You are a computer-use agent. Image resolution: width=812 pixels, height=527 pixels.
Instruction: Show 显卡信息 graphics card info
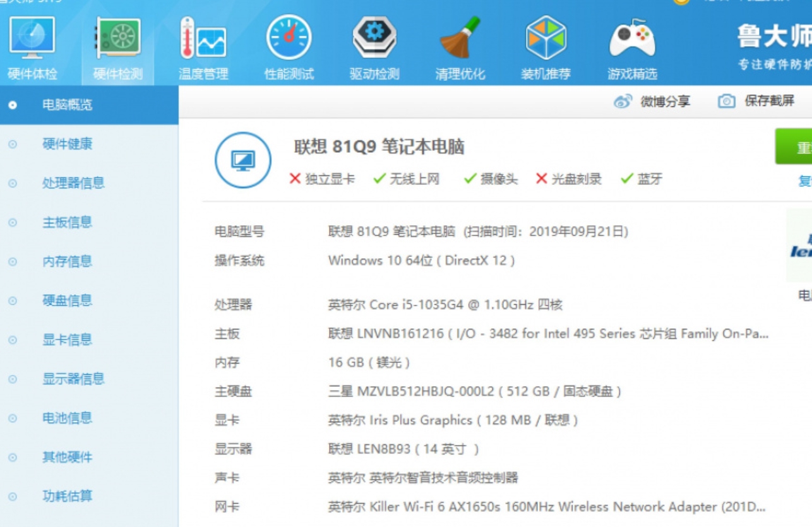(x=67, y=340)
